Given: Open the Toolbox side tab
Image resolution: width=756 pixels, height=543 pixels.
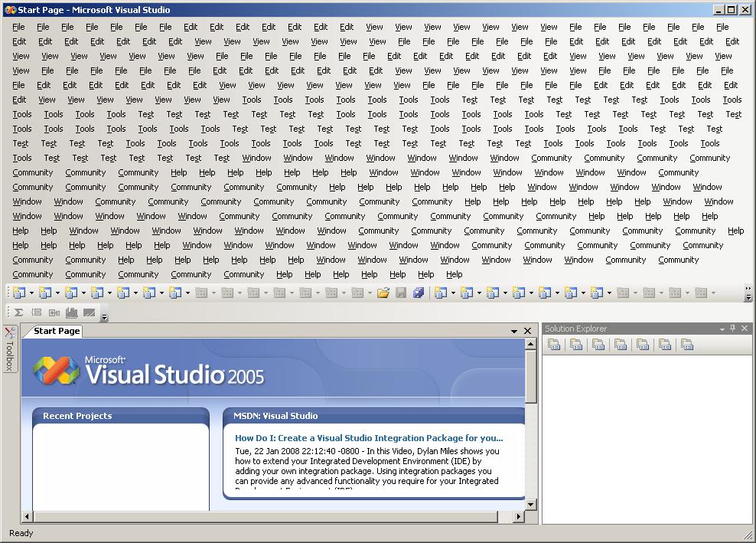Looking at the screenshot, I should [10, 349].
